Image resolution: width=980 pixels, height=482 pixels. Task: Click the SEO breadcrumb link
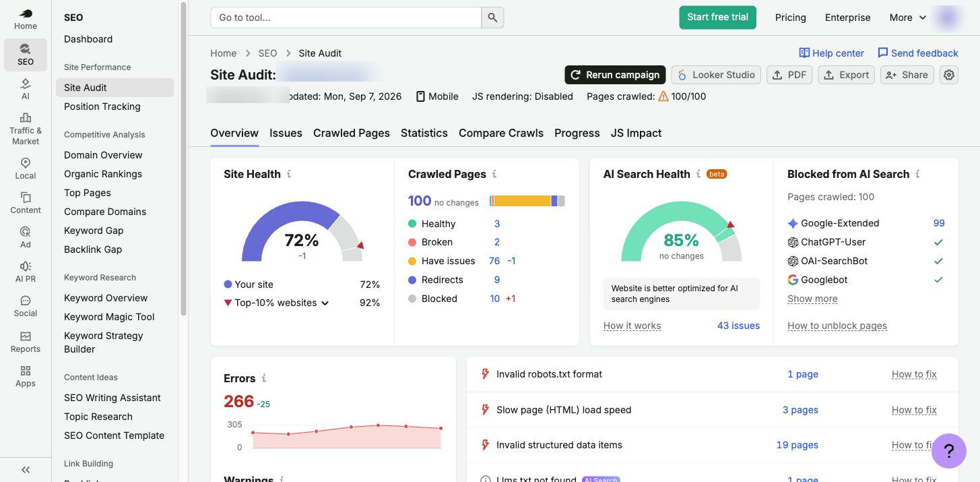coord(267,53)
